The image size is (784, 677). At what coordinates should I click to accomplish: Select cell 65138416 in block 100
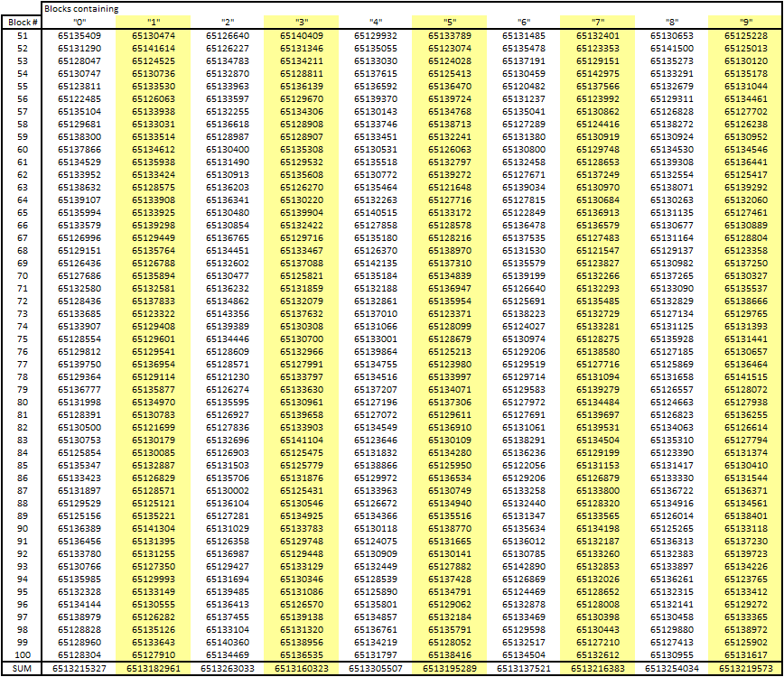click(x=450, y=655)
